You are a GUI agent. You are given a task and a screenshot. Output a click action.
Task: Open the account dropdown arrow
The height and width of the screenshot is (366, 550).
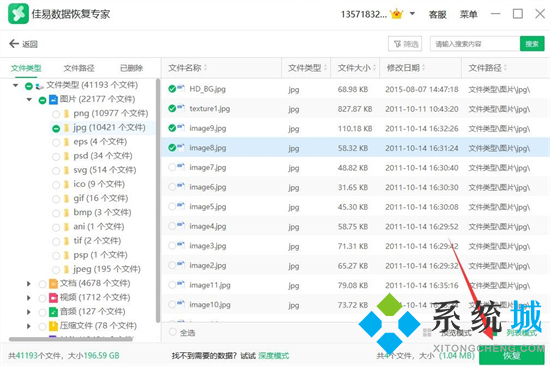pyautogui.click(x=412, y=14)
